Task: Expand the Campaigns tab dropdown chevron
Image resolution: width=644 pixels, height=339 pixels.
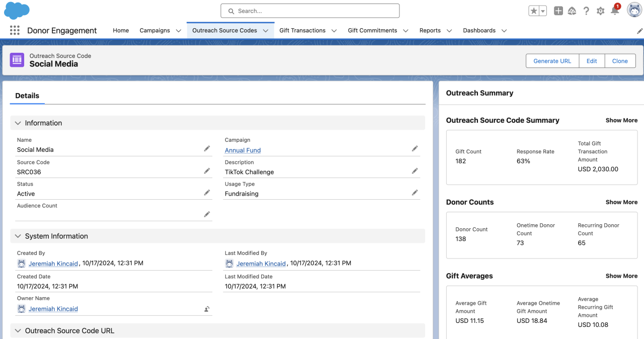Action: pos(179,31)
